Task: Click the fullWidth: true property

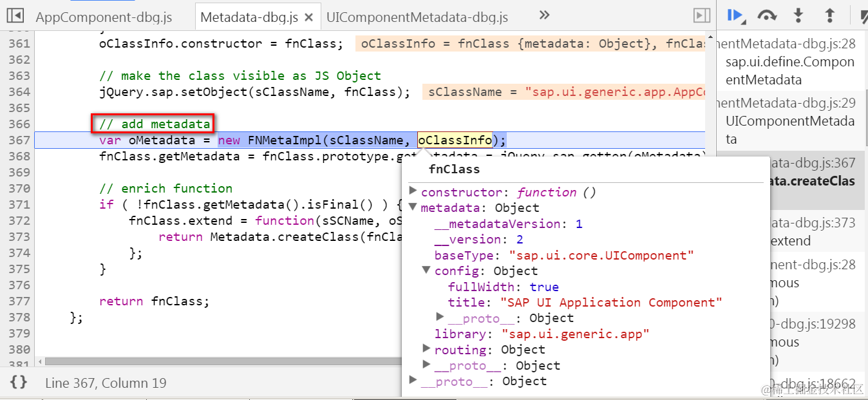Action: click(503, 287)
